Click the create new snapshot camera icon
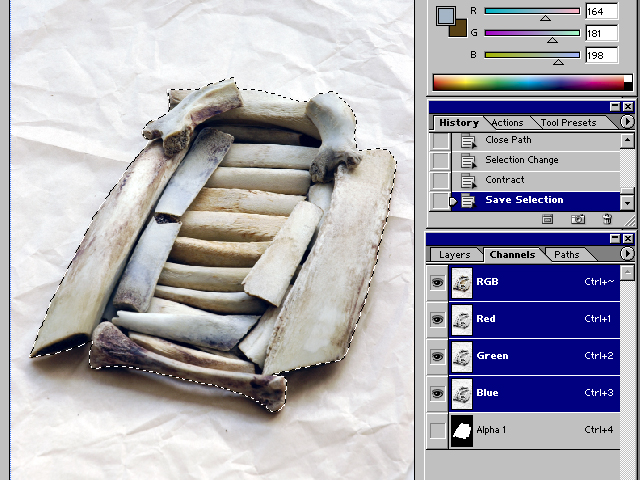The height and width of the screenshot is (480, 640). coord(577,219)
